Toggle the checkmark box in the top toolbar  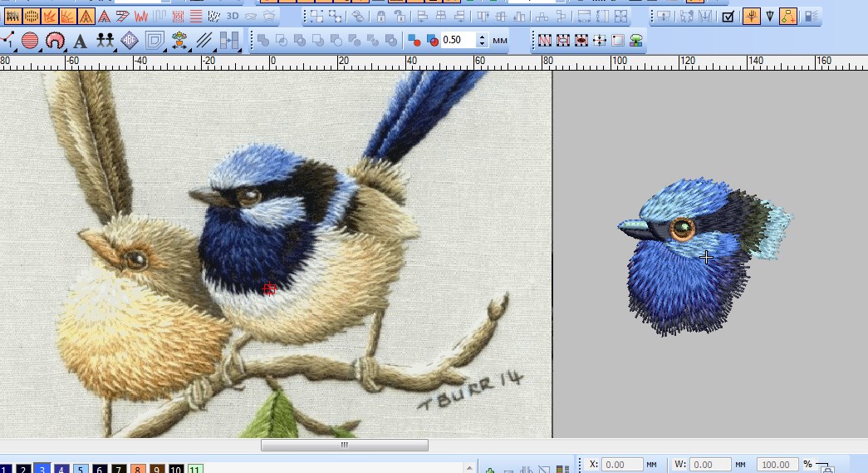point(728,17)
